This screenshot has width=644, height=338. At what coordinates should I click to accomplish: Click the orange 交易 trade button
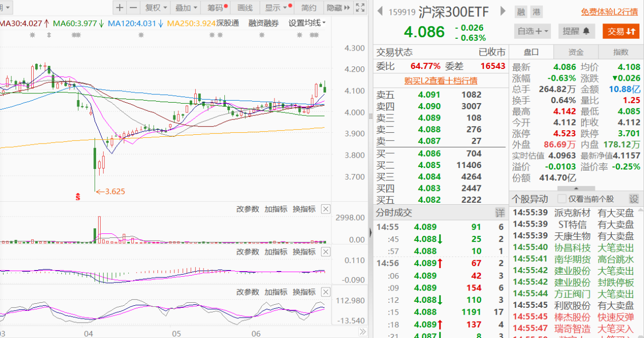click(x=622, y=31)
